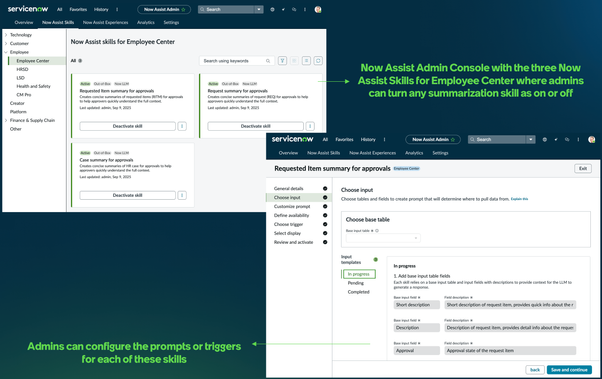This screenshot has width=602, height=379.
Task: Go to the Choose trigger step
Action: click(288, 224)
